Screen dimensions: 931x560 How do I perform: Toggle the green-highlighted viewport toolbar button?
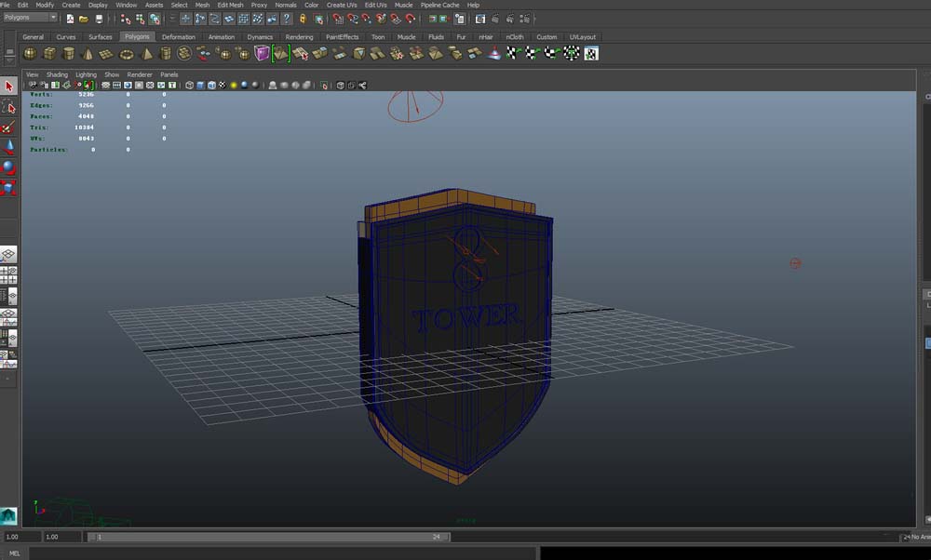88,86
